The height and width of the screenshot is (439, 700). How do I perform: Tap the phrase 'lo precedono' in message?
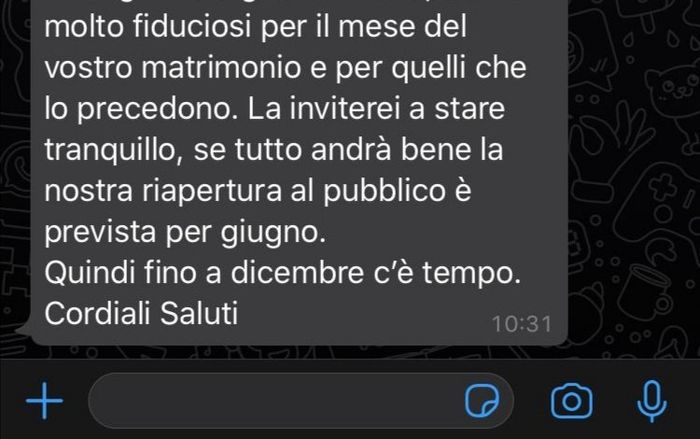pyautogui.click(x=138, y=109)
